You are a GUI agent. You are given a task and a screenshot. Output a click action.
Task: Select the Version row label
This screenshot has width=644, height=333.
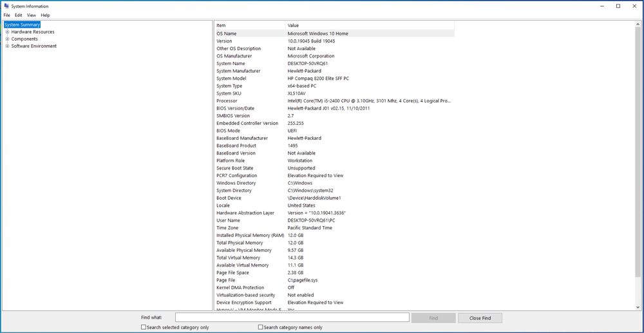point(224,41)
